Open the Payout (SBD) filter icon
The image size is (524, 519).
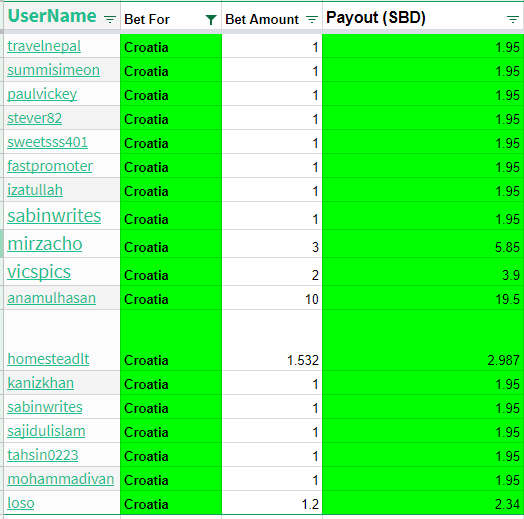[513, 19]
